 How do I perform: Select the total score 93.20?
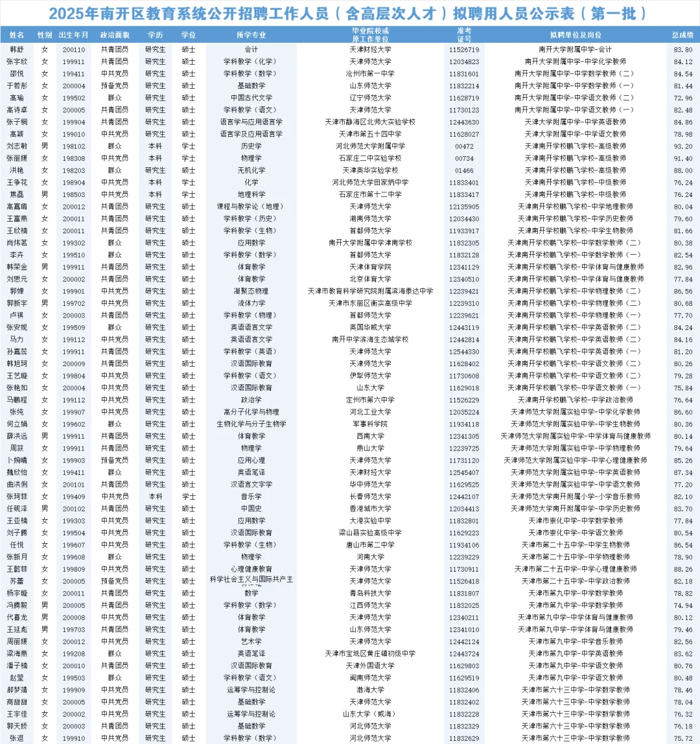[683, 146]
